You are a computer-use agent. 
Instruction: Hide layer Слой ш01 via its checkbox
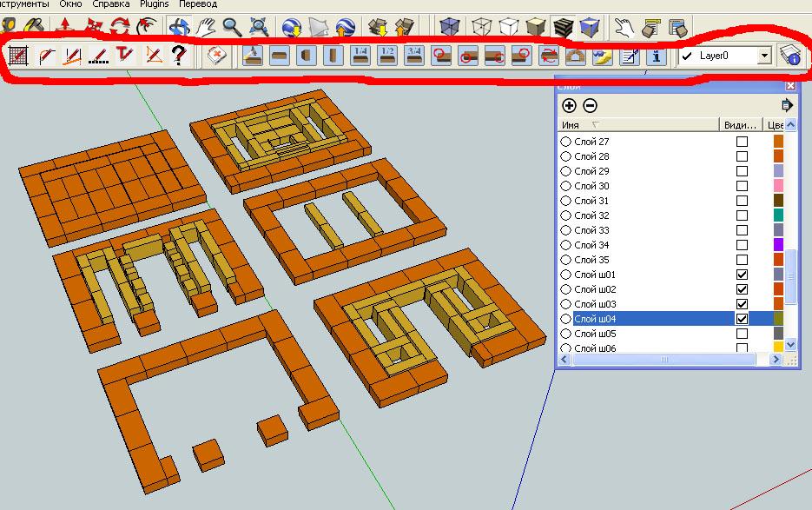742,275
